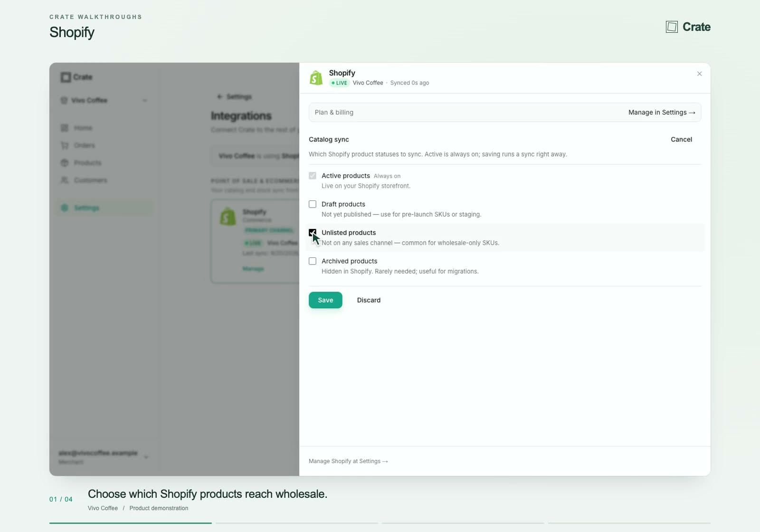Viewport: 760px width, 532px height.
Task: Click the back arrow beside Settings
Action: pos(219,96)
